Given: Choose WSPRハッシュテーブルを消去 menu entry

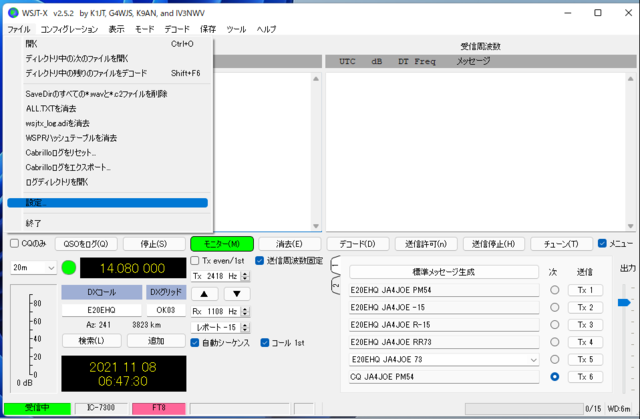Looking at the screenshot, I should [107, 138].
